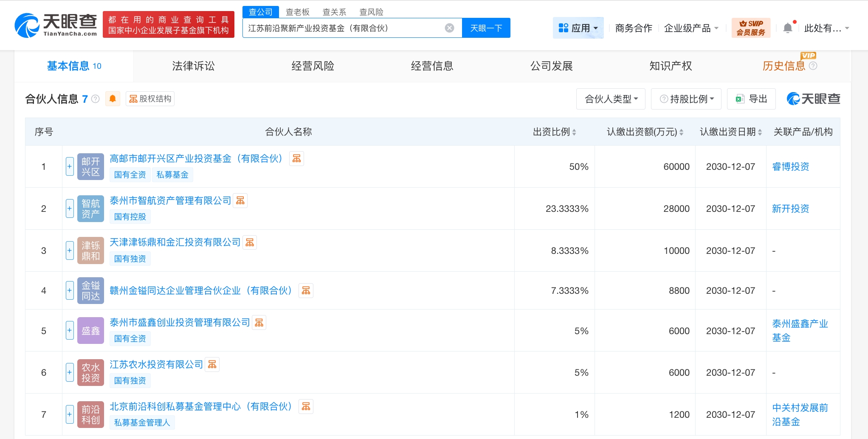Viewport: 868px width, 439px height.
Task: Clear the search box with X icon
Action: coord(449,28)
